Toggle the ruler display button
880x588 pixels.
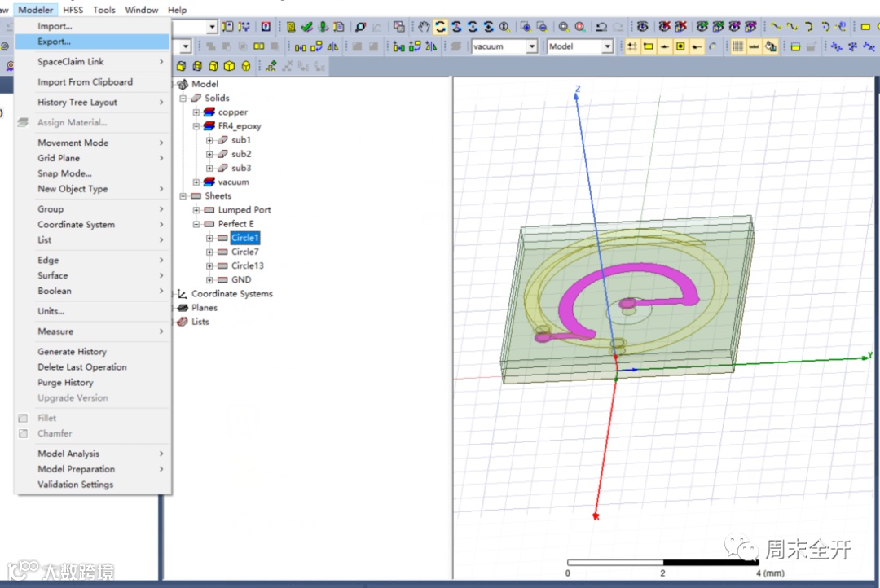click(755, 46)
